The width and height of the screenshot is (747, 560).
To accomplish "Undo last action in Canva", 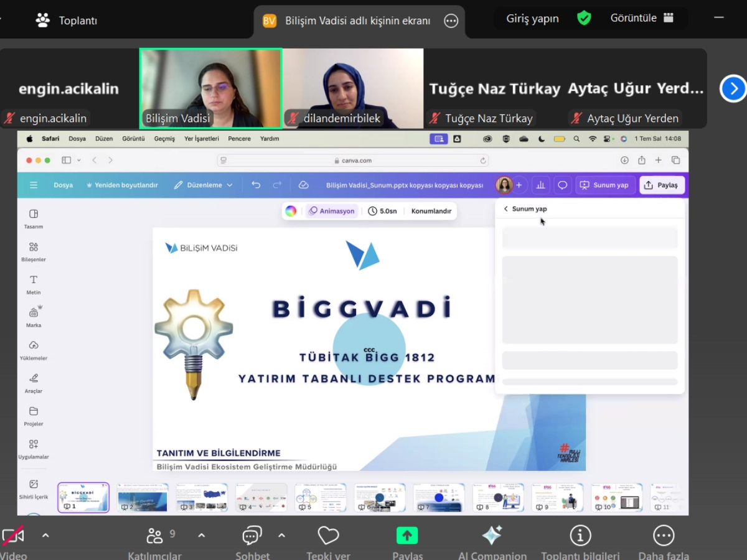I will 256,185.
